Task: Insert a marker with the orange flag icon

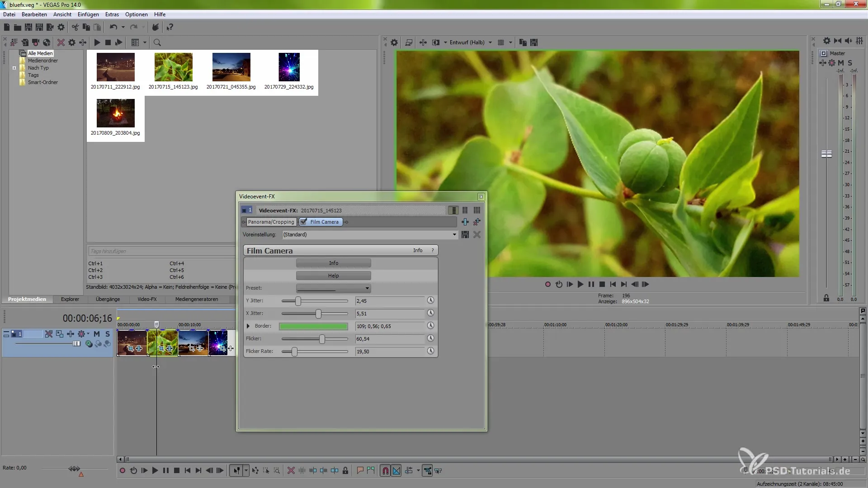Action: tap(360, 471)
